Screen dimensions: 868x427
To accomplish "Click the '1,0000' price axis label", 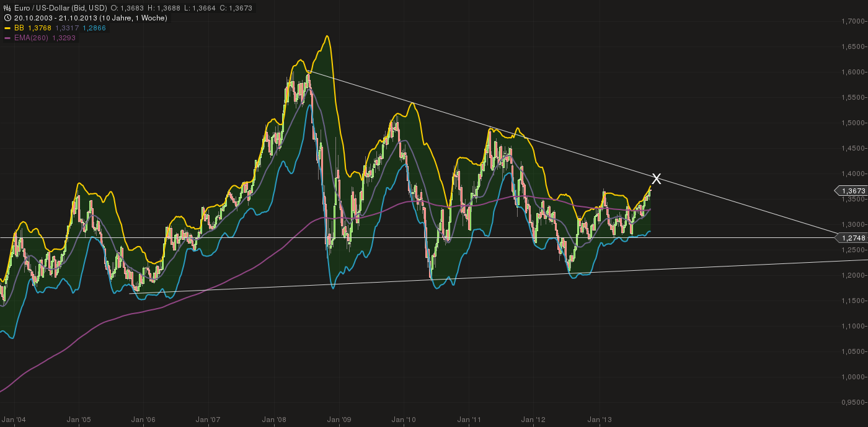I will [x=854, y=377].
